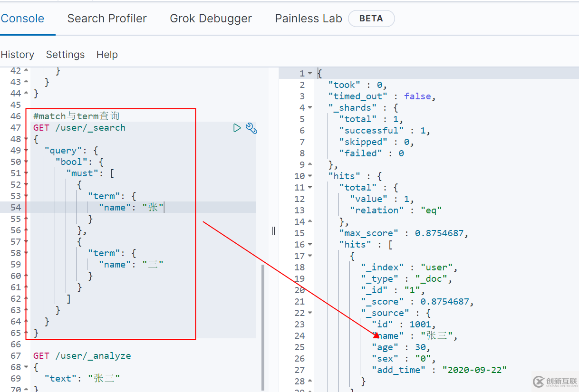
Task: Collapse the "_source" block on line 22
Action: point(310,313)
